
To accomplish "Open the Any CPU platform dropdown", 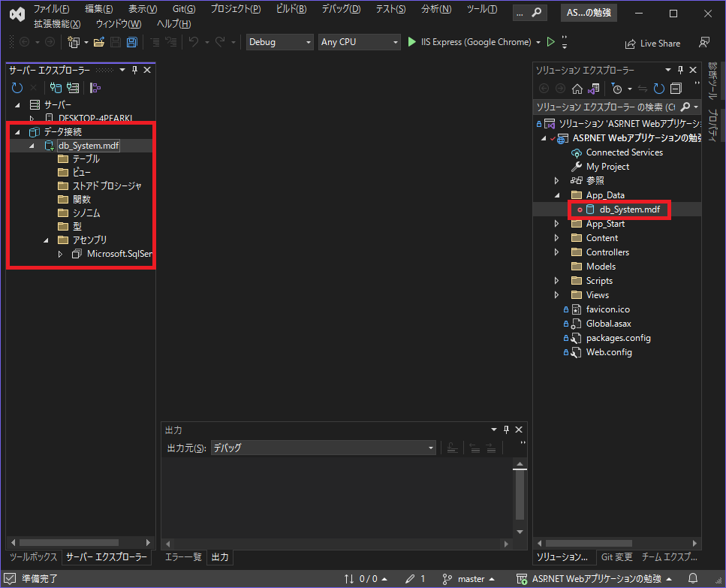I will coord(360,42).
